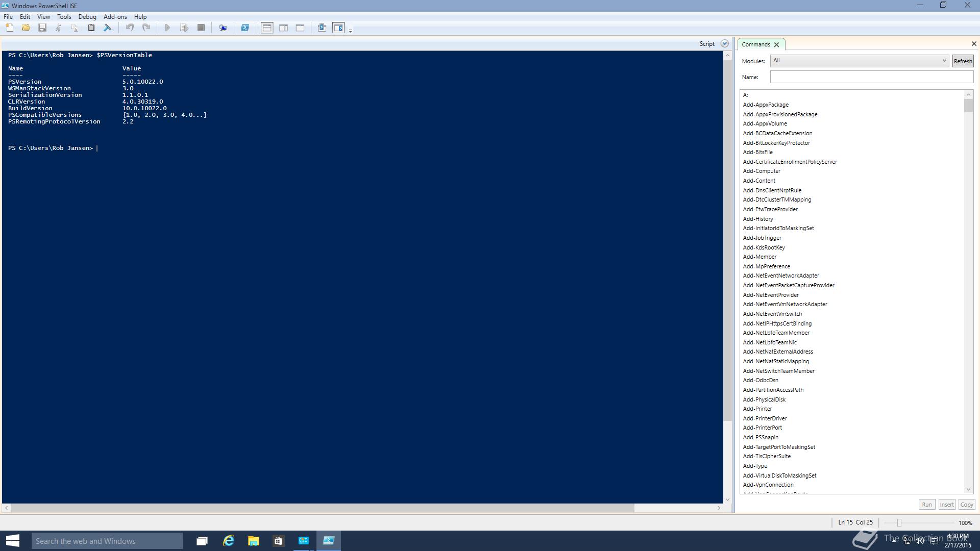Select Add-BitLockerKeyProtector command
Screen dimensions: 980x551
[x=776, y=143]
